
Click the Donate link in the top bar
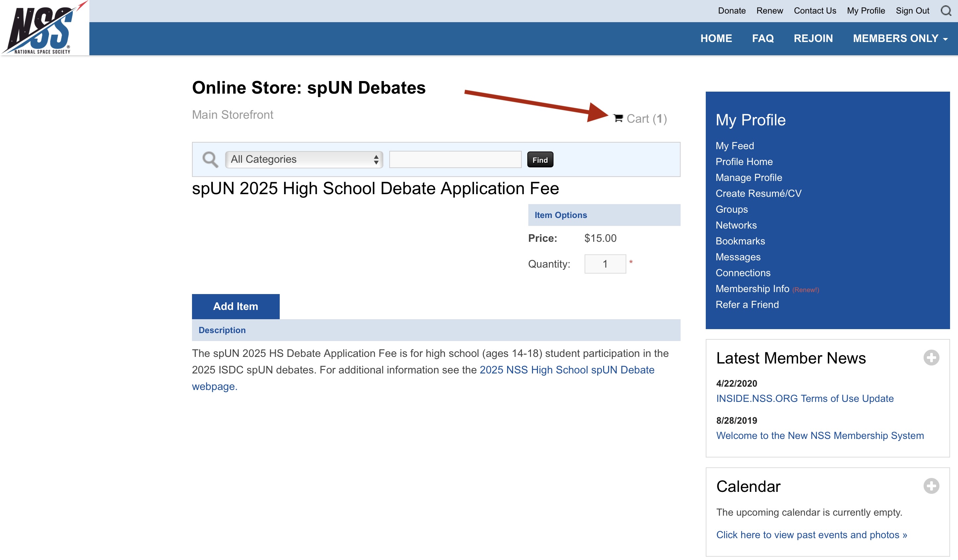pyautogui.click(x=732, y=11)
